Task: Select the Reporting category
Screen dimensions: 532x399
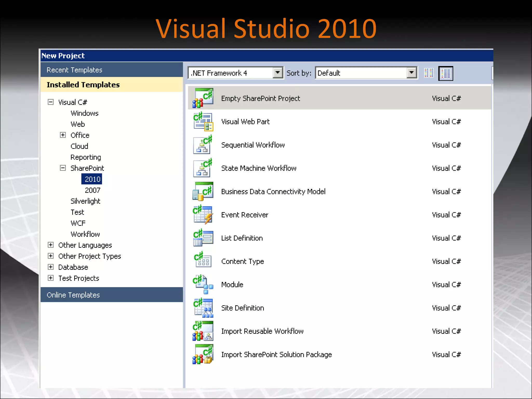Action: tap(86, 157)
